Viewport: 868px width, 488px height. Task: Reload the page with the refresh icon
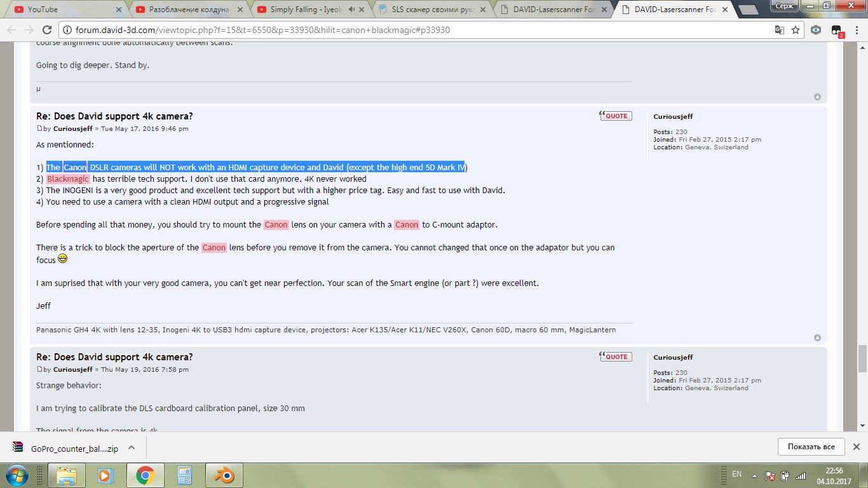(x=47, y=30)
